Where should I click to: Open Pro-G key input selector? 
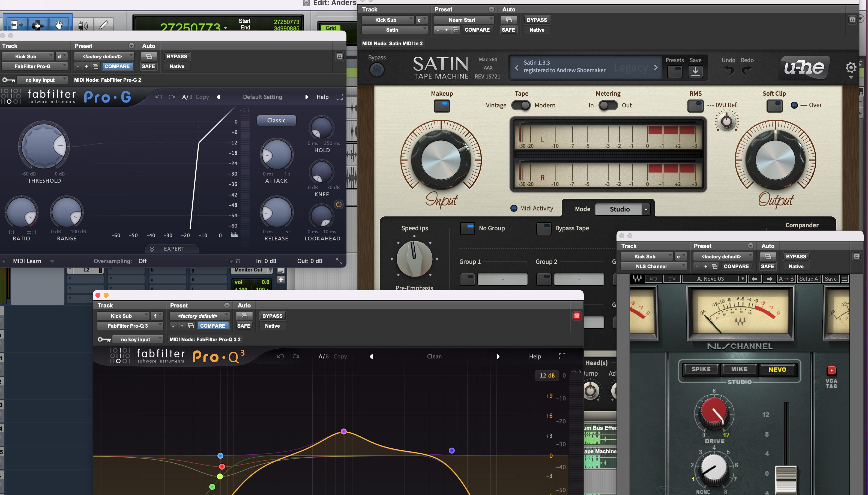point(42,80)
